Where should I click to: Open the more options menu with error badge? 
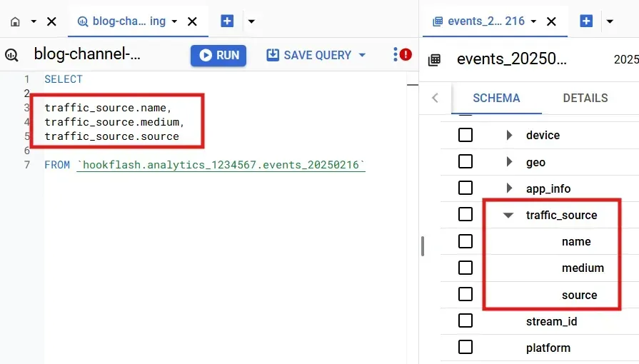coord(402,55)
